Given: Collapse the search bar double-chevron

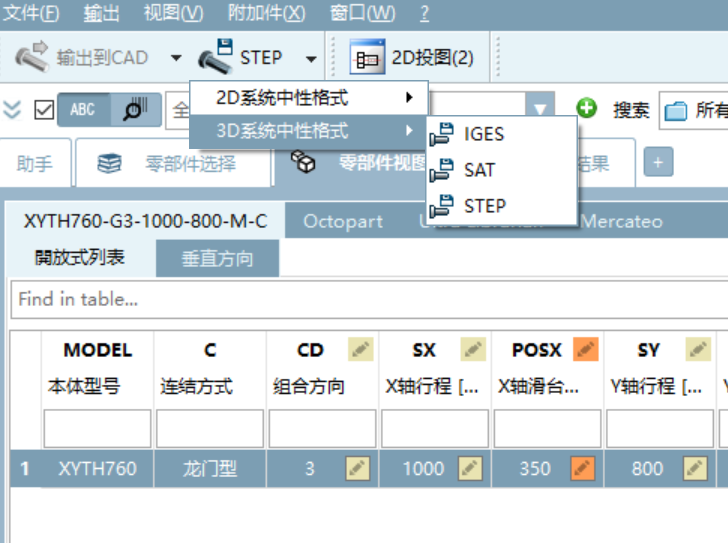Looking at the screenshot, I should pyautogui.click(x=12, y=110).
